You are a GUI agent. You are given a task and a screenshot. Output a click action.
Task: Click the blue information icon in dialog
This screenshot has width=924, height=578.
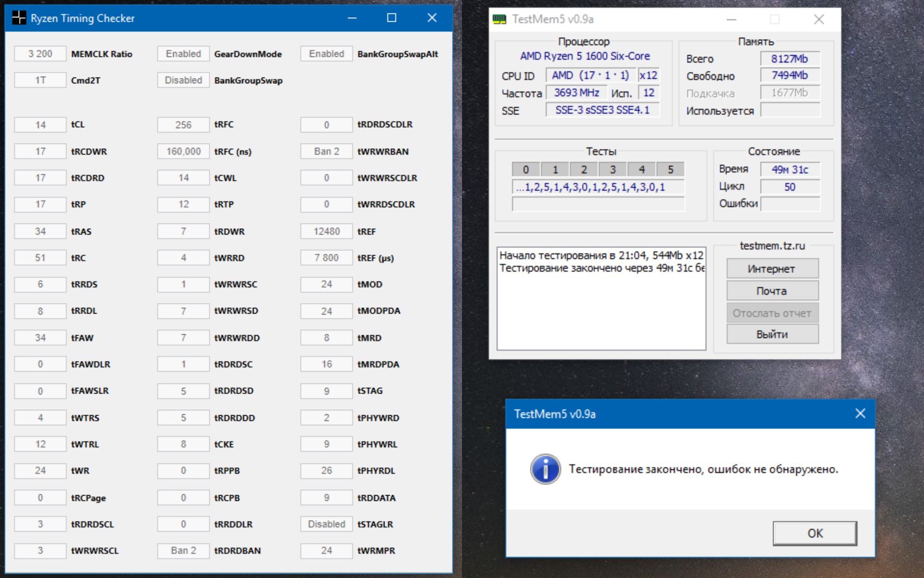pos(545,469)
